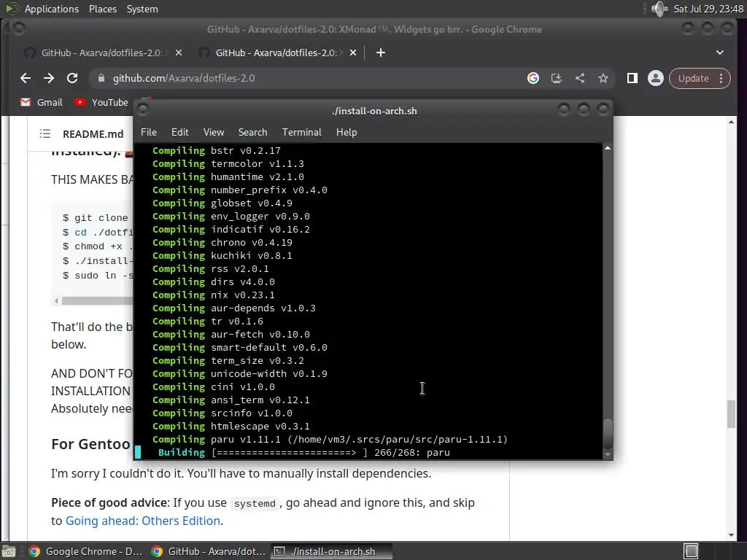Switch to Google Chrome - D... taskbar window
Image resolution: width=747 pixels, height=560 pixels.
coord(85,551)
